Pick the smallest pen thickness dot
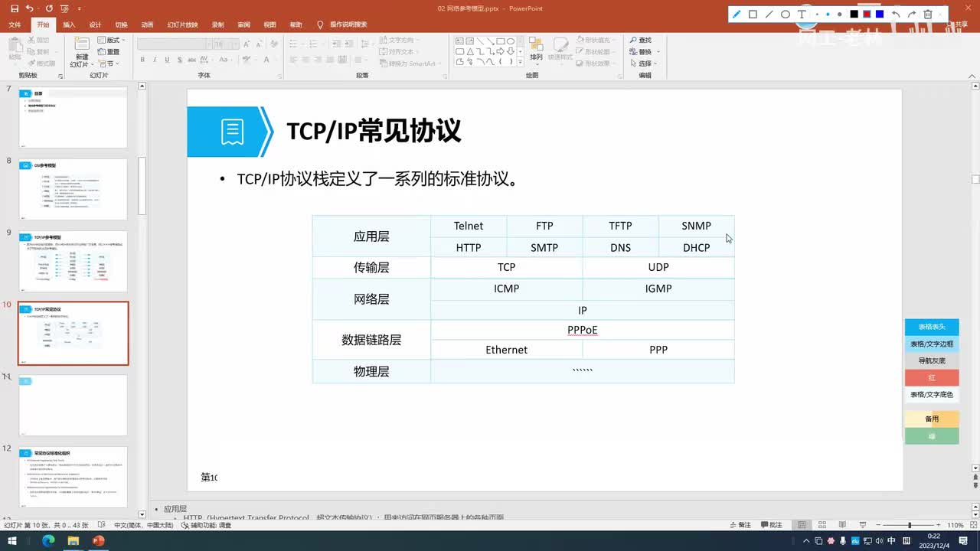980x551 pixels. (x=818, y=14)
